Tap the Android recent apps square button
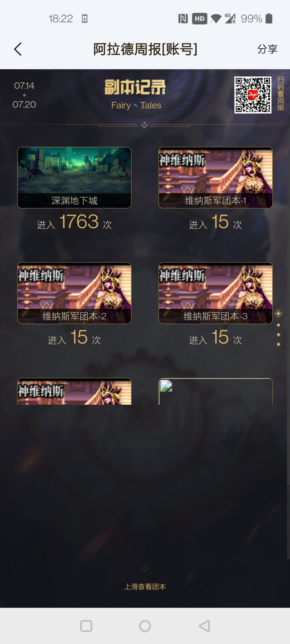 coord(86,626)
